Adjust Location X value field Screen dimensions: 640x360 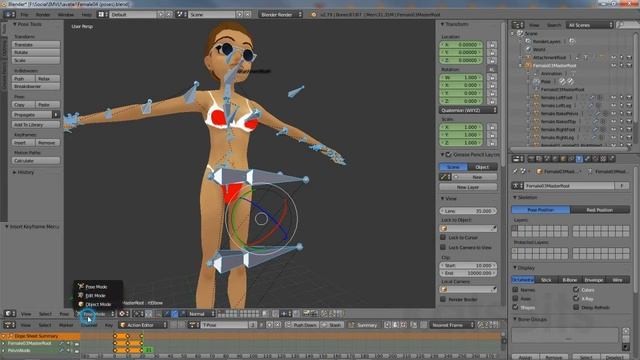coord(461,44)
